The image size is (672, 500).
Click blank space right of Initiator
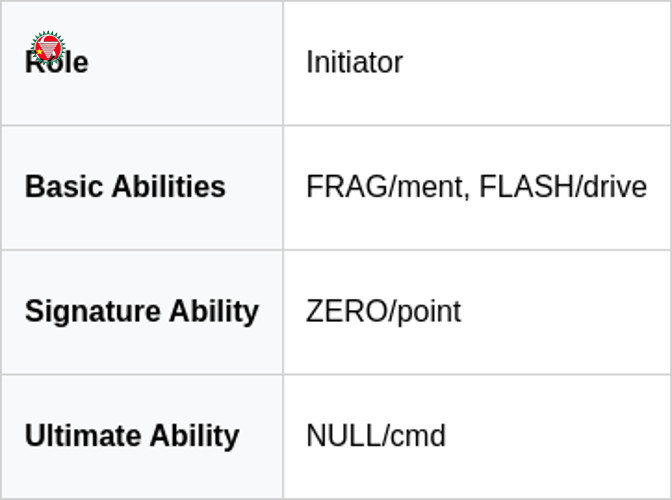pyautogui.click(x=540, y=62)
